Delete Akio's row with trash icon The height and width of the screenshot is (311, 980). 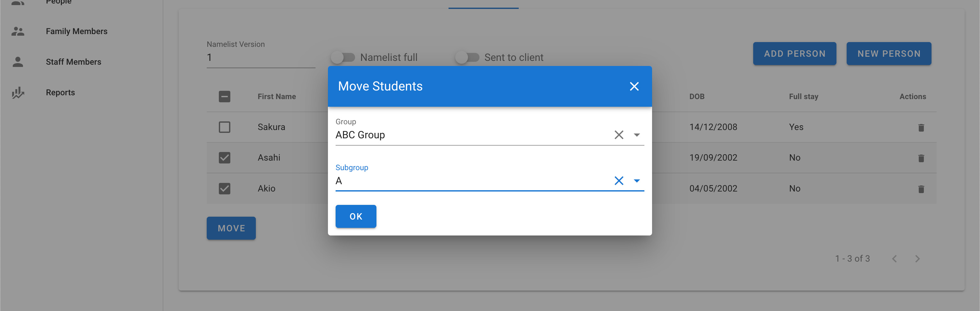(921, 189)
